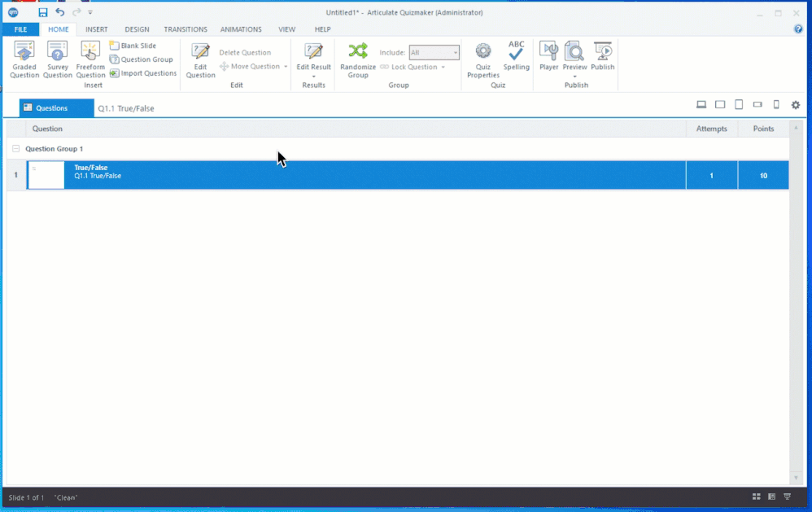Click the Points value 10
Viewport: 812px width, 512px height.
(763, 176)
